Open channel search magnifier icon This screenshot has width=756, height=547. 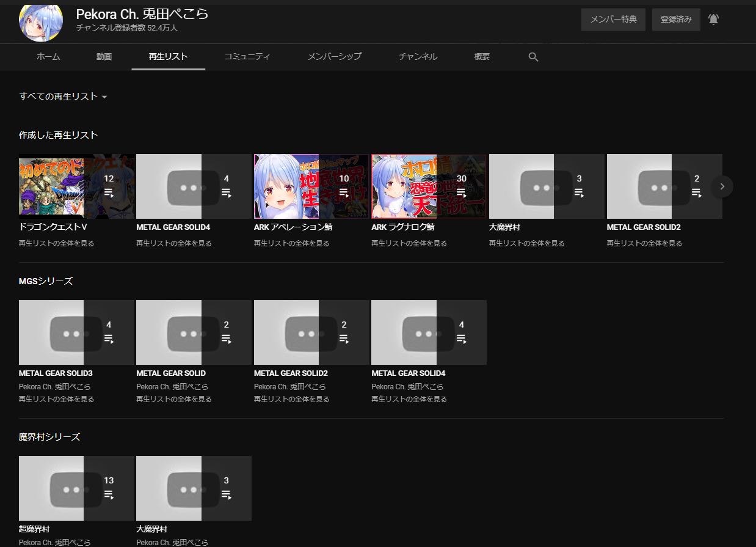[x=533, y=57]
